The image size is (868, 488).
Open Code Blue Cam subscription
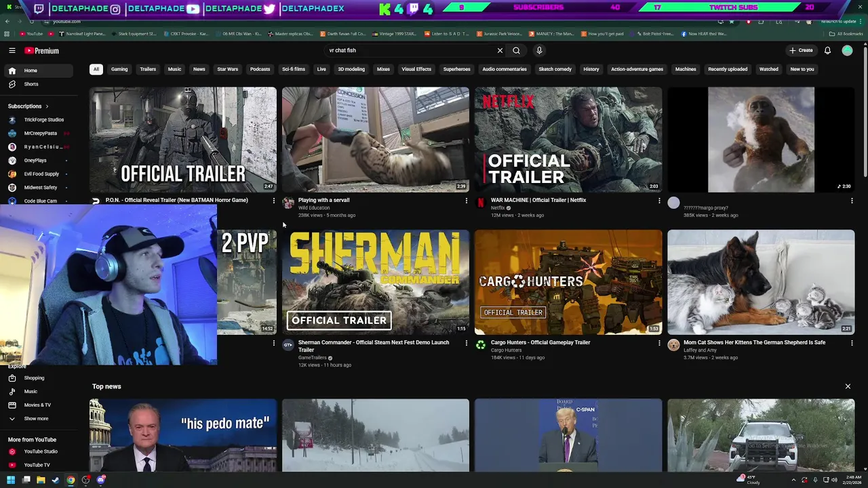pyautogui.click(x=38, y=201)
